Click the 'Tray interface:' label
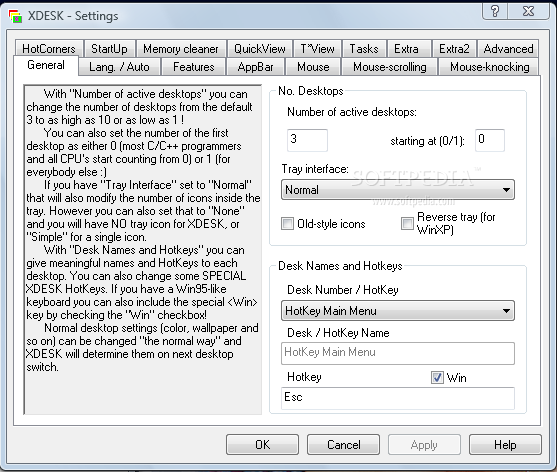The width and height of the screenshot is (557, 472). point(315,169)
